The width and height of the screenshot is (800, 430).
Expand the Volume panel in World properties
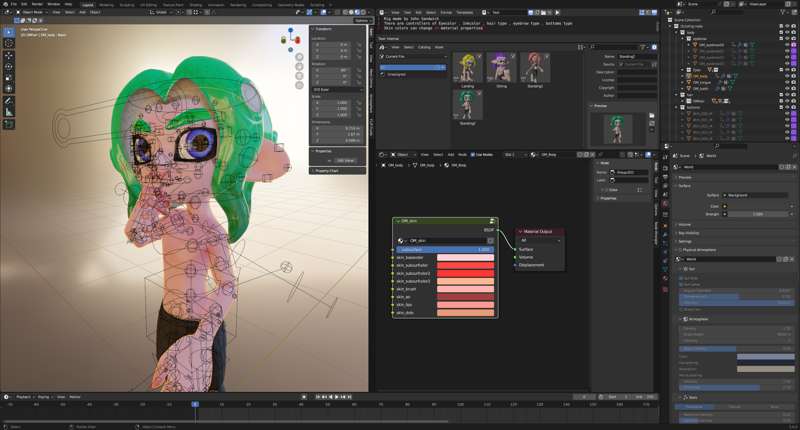pyautogui.click(x=685, y=223)
